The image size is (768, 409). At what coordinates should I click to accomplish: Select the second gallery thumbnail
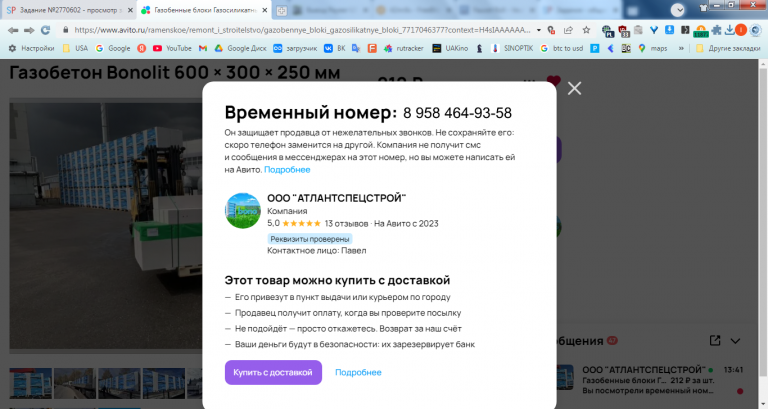tap(75, 383)
